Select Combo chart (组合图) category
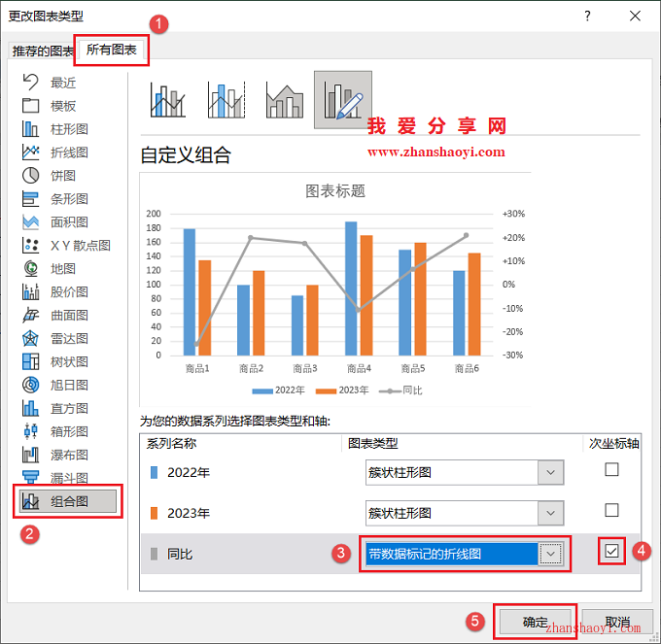This screenshot has width=661, height=644. [x=68, y=501]
